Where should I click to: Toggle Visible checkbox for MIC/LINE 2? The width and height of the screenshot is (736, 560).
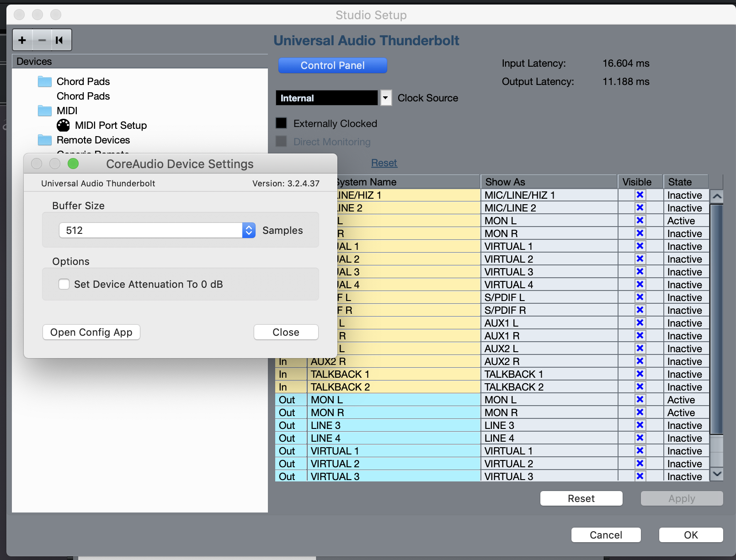[640, 208]
